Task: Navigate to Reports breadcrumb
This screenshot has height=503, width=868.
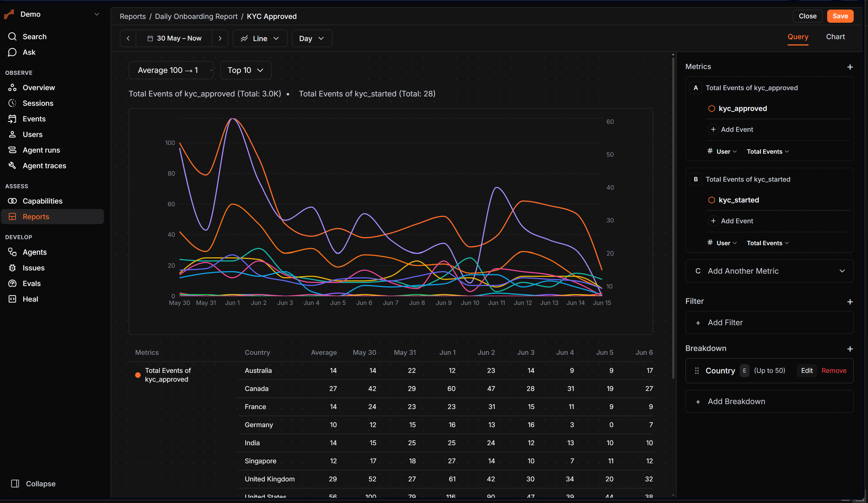Action: (133, 16)
